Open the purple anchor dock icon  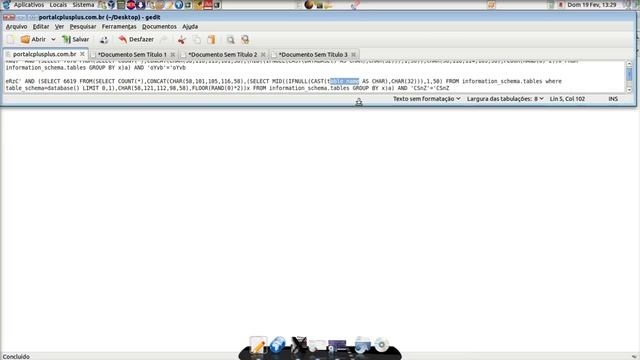337,346
